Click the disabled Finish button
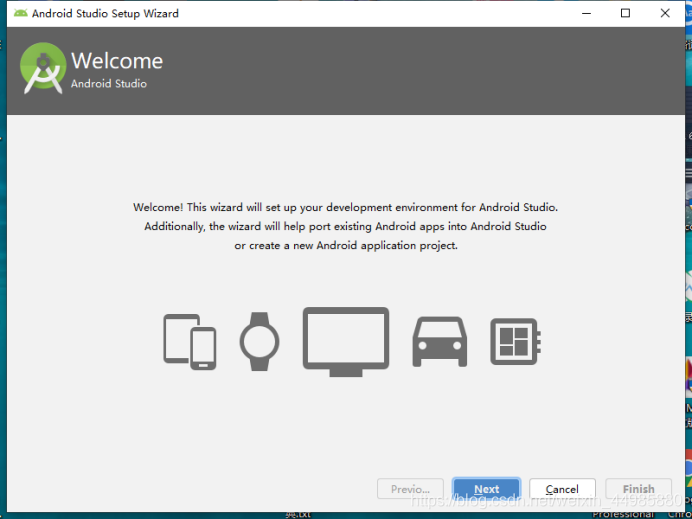Viewport: 692px width, 519px height. pyautogui.click(x=639, y=489)
